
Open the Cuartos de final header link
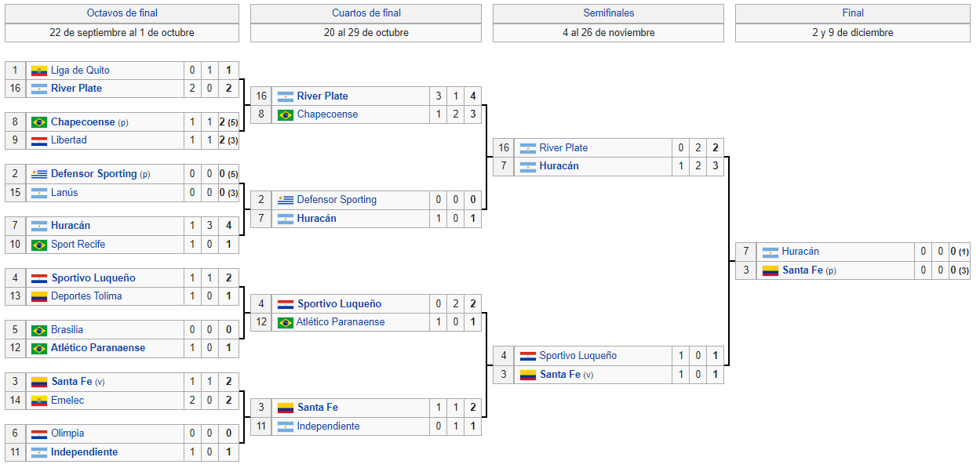pos(366,13)
